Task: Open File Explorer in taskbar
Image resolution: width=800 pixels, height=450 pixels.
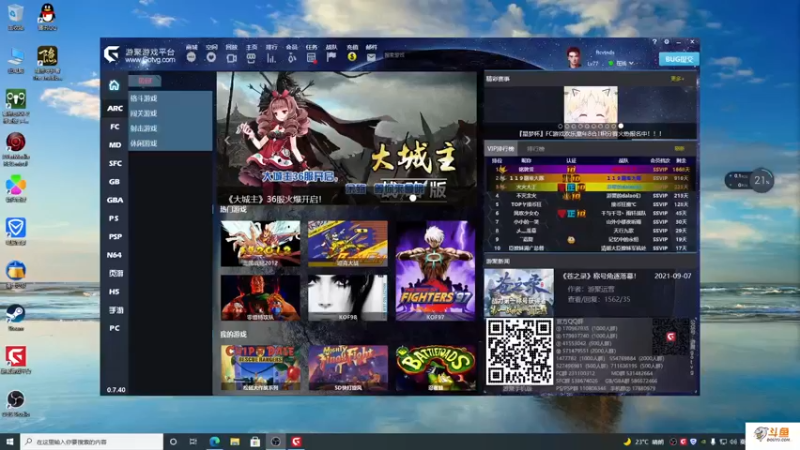Action: pos(235,442)
